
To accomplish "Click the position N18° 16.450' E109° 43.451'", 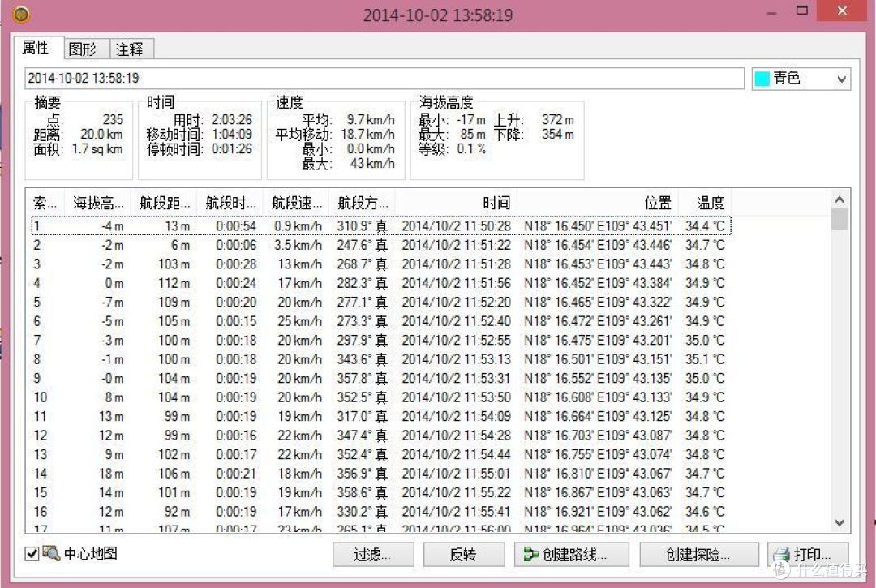I will (598, 225).
